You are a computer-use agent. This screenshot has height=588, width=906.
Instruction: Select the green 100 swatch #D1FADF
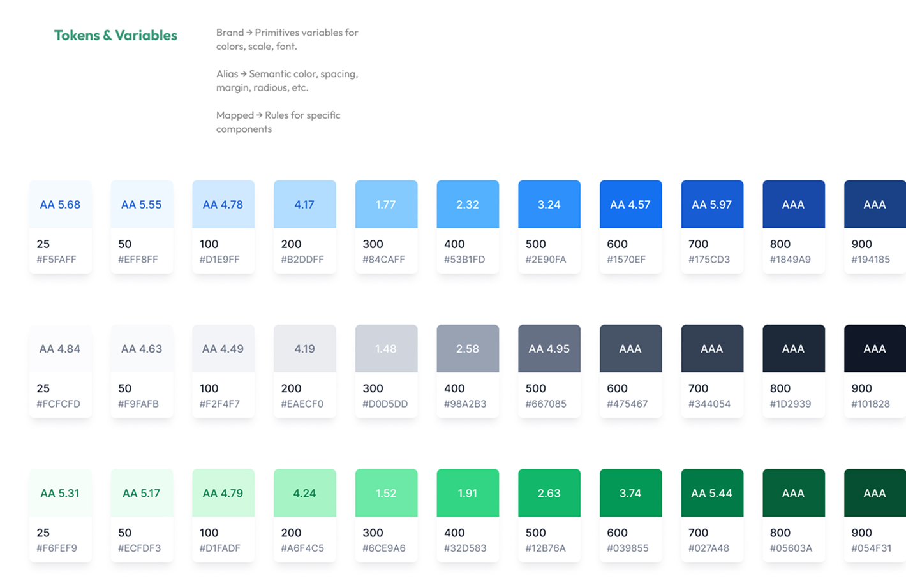[223, 493]
